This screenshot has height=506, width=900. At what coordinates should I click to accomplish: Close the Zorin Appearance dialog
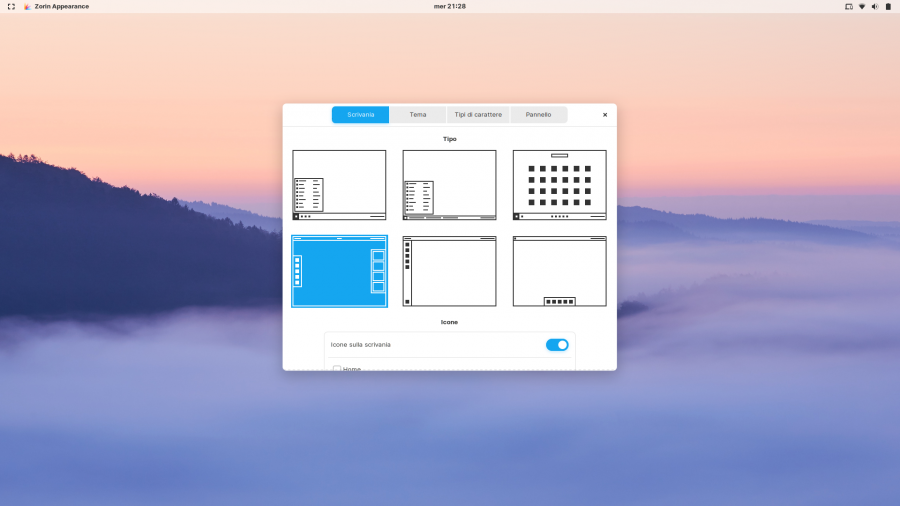coord(605,115)
